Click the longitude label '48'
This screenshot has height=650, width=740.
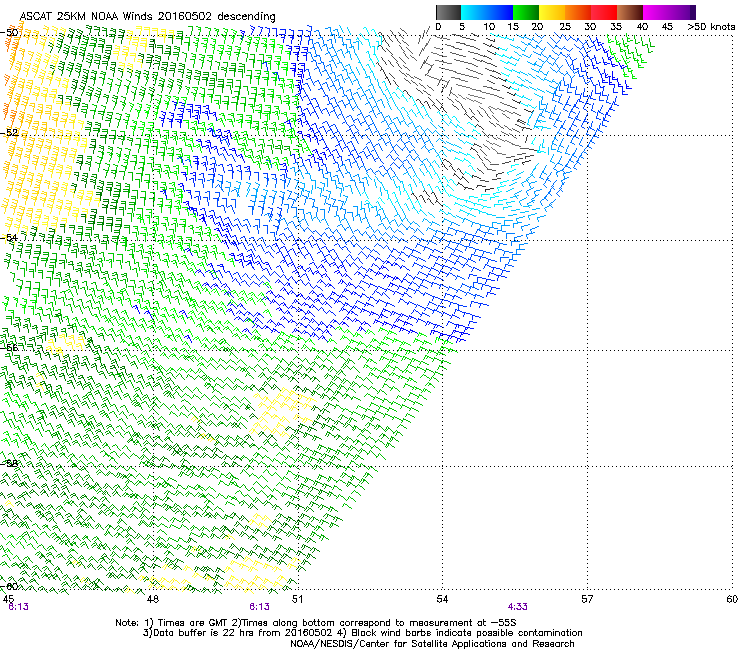152,599
